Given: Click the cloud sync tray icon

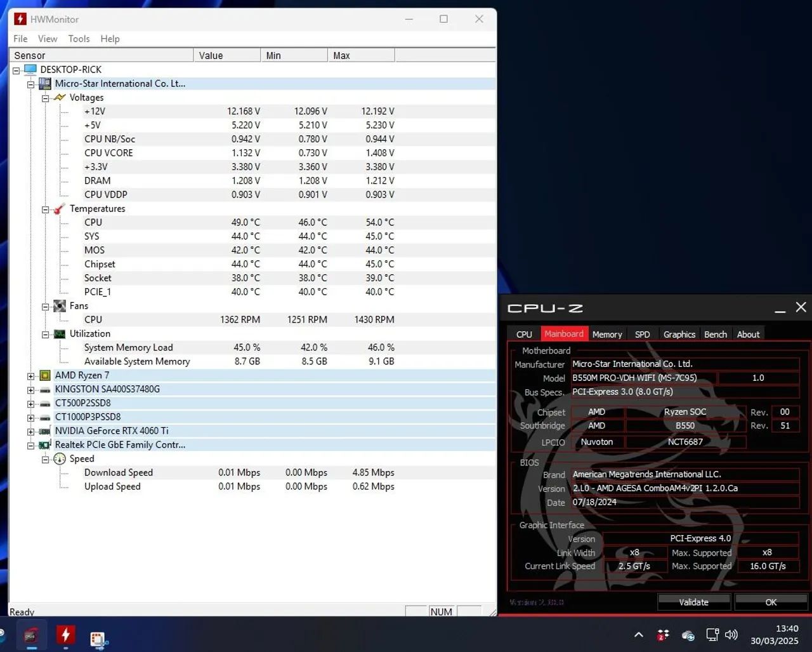Looking at the screenshot, I should coord(688,635).
